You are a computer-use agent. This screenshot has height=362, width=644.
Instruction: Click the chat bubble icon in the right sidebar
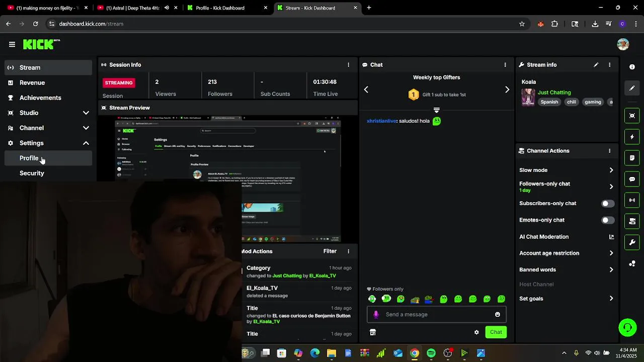point(632,179)
